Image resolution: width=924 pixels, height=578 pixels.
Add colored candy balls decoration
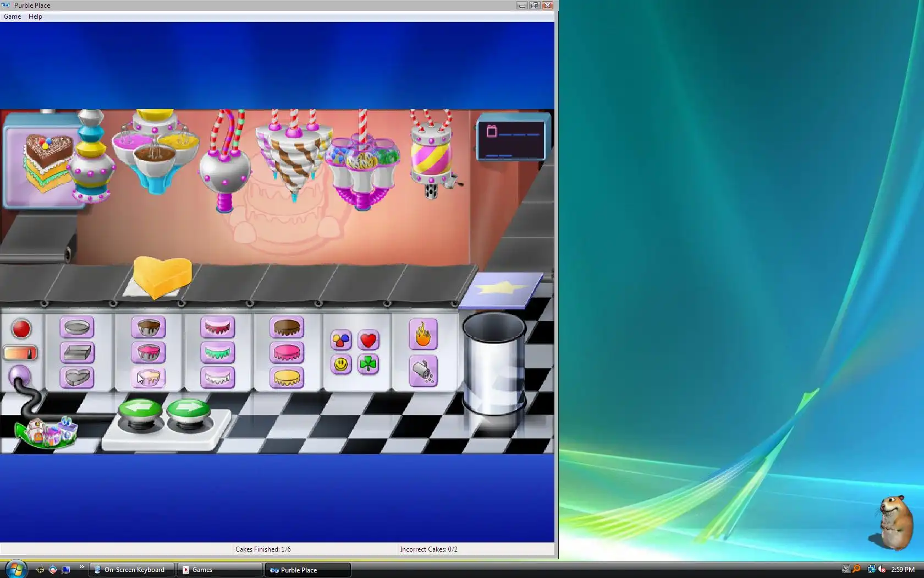click(341, 340)
